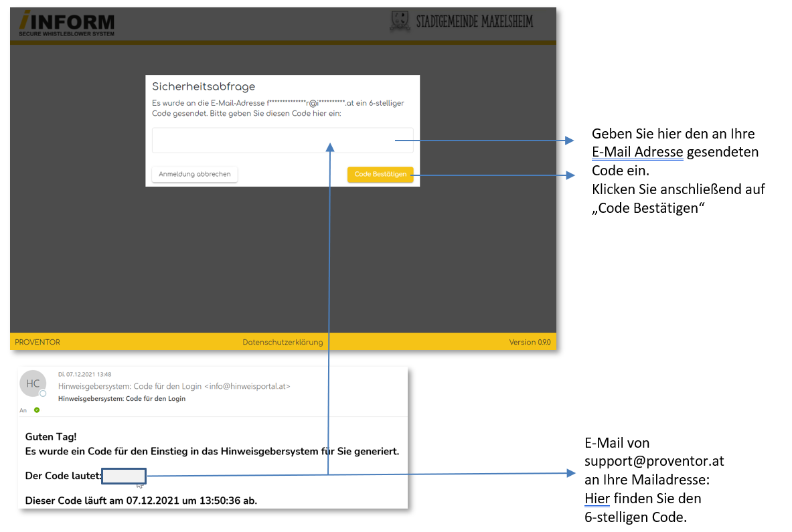Cancel login via Anmeldung abbrechen

194,174
